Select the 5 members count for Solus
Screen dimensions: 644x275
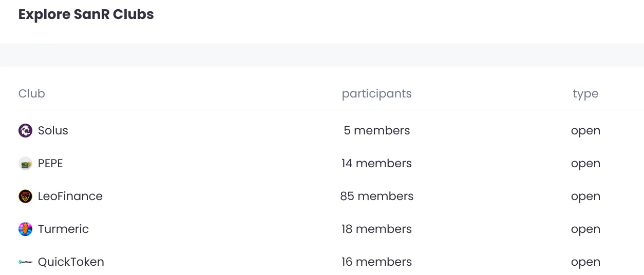(377, 130)
